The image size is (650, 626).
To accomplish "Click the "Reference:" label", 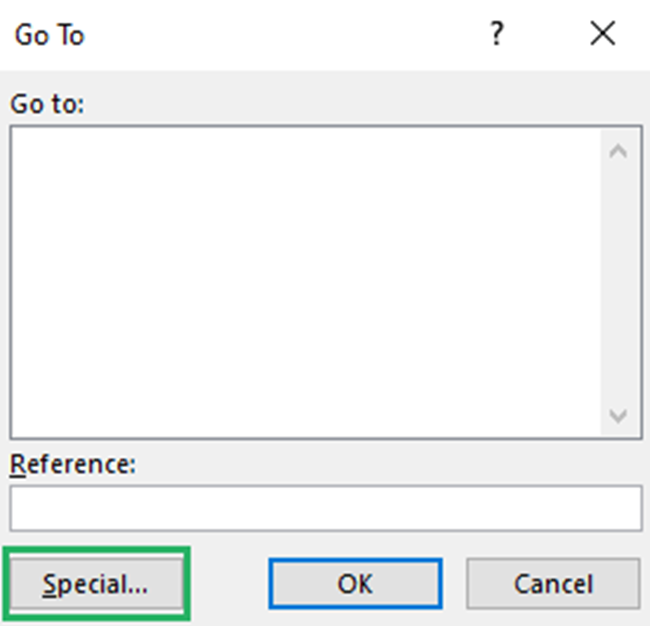I will pyautogui.click(x=72, y=465).
